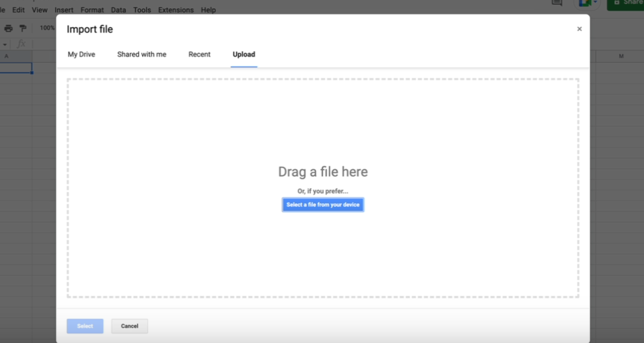Open the Format menu
The height and width of the screenshot is (343, 644).
[x=92, y=10]
